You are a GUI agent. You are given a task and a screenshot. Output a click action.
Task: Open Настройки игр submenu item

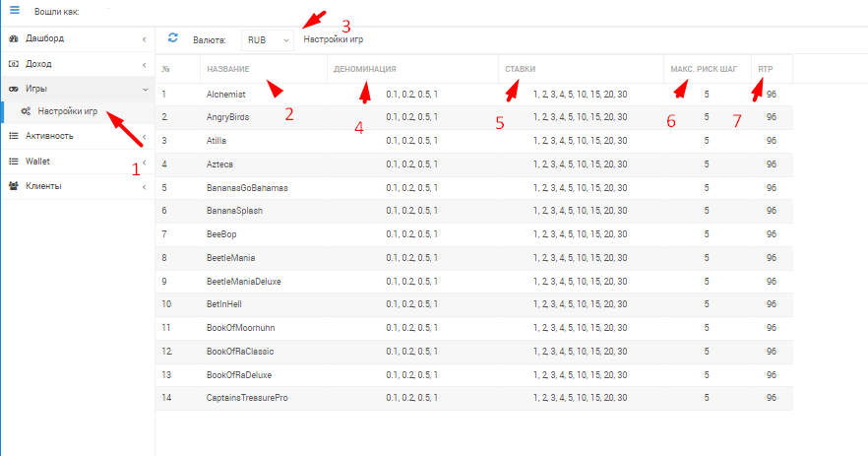68,111
